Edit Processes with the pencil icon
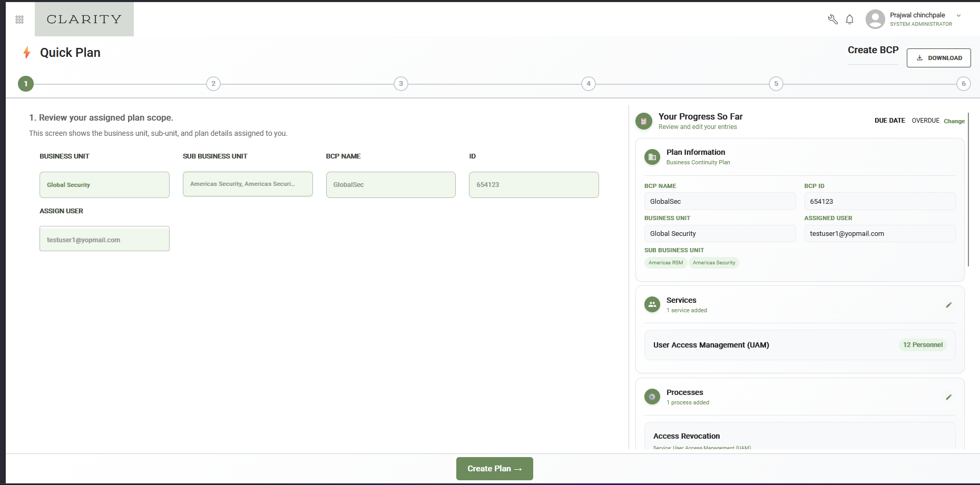 point(948,397)
